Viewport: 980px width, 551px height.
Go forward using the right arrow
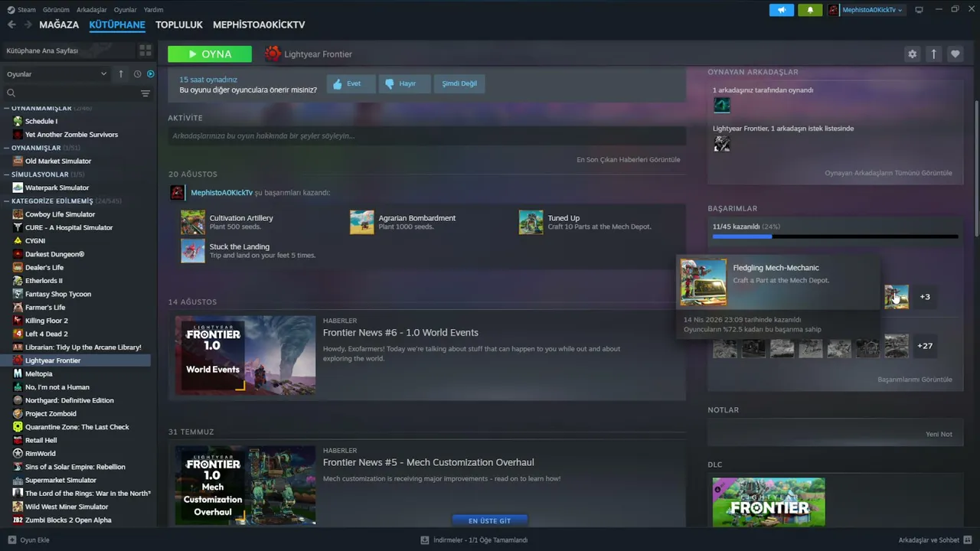tap(28, 24)
